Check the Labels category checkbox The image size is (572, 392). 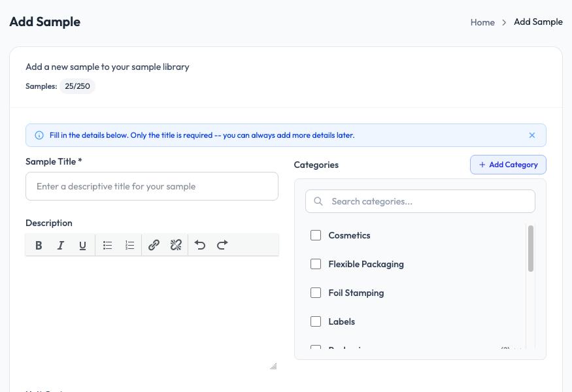(x=316, y=321)
